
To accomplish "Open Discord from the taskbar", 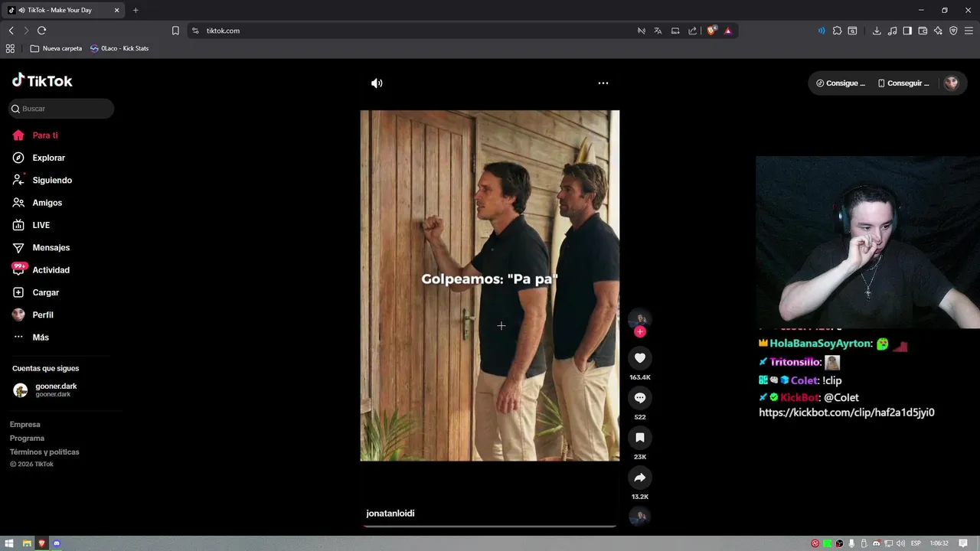I will tap(56, 543).
